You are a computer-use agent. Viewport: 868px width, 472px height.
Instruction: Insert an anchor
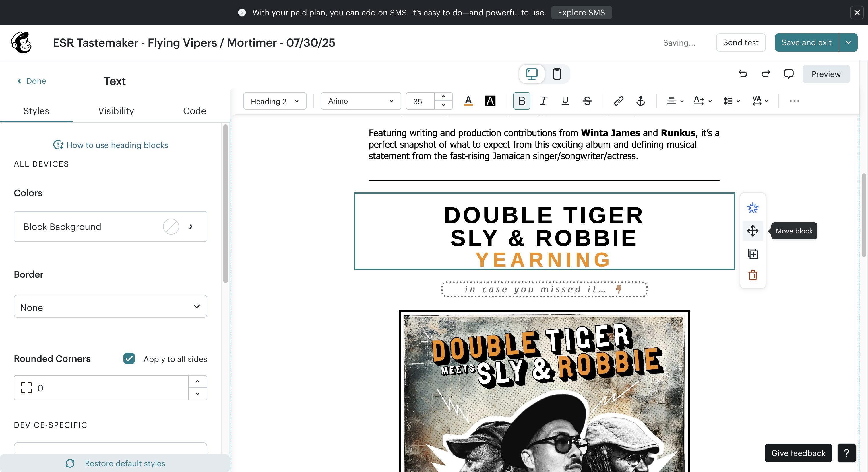point(641,101)
